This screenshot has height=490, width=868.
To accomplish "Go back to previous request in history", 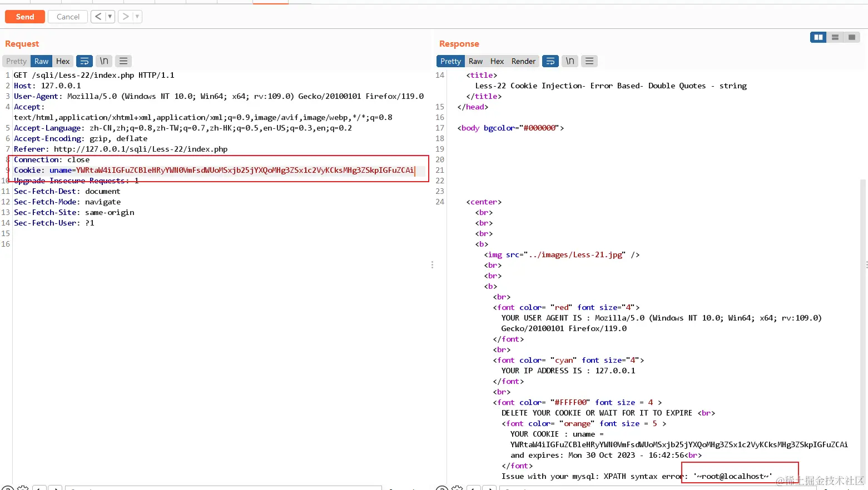I will pyautogui.click(x=98, y=17).
